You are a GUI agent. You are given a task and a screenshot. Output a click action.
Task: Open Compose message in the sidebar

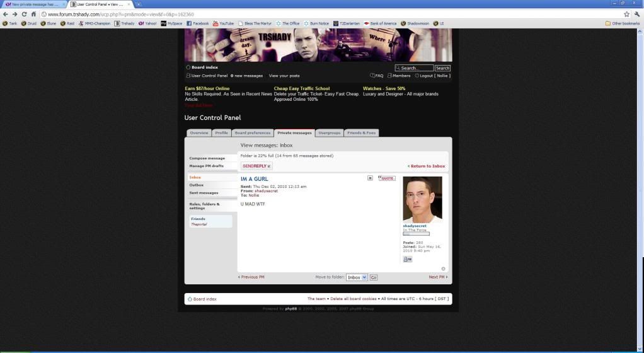pyautogui.click(x=207, y=158)
